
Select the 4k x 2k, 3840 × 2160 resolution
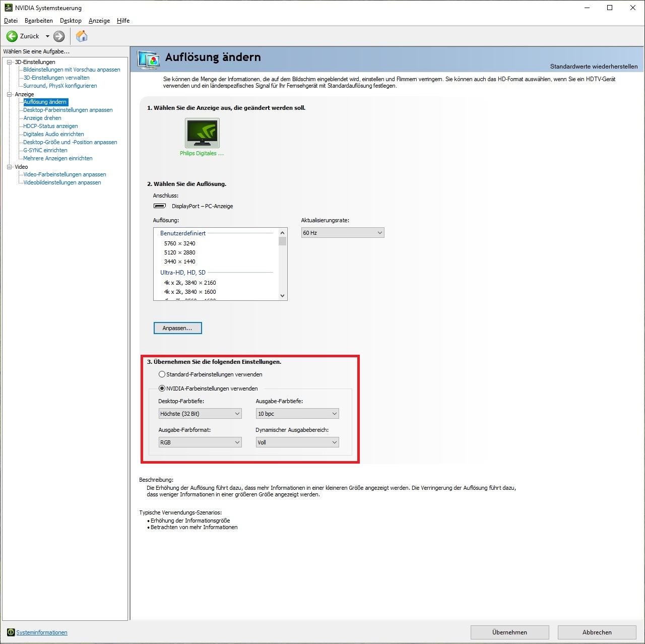[190, 283]
